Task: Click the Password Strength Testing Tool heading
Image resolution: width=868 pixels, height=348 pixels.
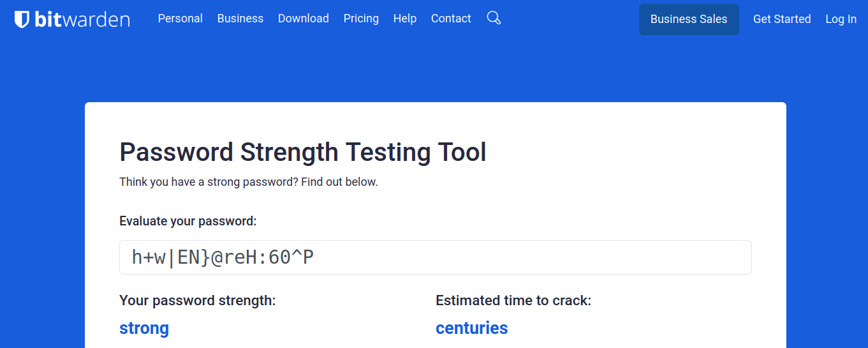Action: pyautogui.click(x=303, y=153)
